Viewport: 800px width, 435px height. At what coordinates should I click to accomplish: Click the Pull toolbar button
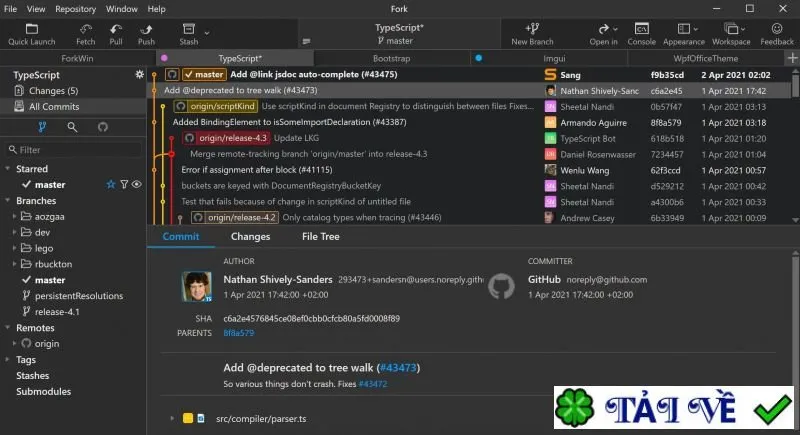pyautogui.click(x=116, y=34)
